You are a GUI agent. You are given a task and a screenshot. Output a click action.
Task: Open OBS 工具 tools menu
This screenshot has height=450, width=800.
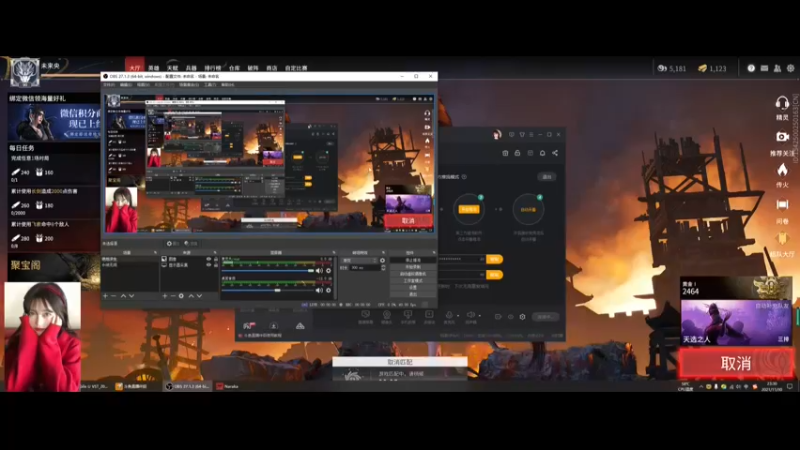(x=210, y=85)
